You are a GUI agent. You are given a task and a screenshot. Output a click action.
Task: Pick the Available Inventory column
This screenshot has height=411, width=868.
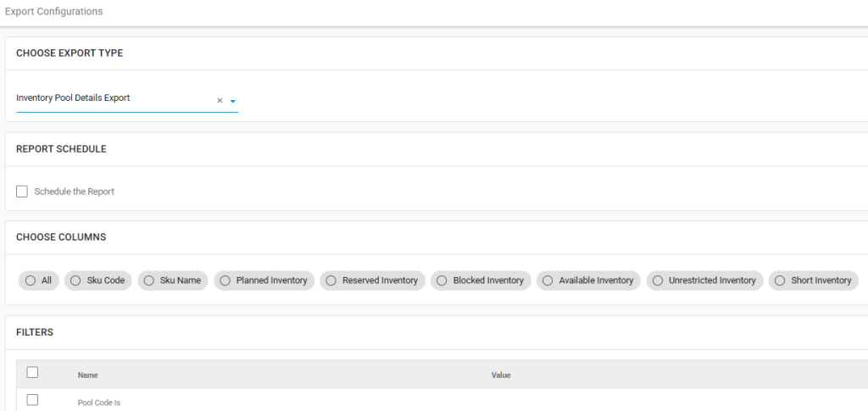[x=588, y=280]
